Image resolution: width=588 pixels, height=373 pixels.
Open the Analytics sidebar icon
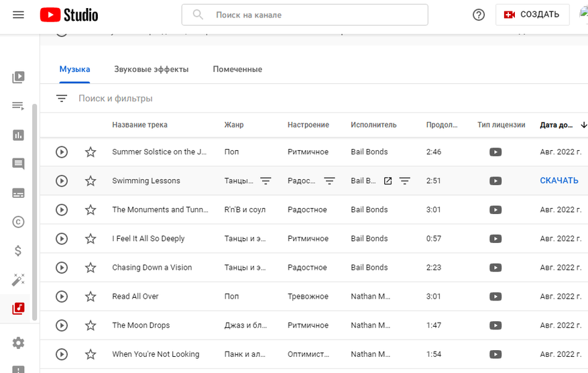(18, 135)
